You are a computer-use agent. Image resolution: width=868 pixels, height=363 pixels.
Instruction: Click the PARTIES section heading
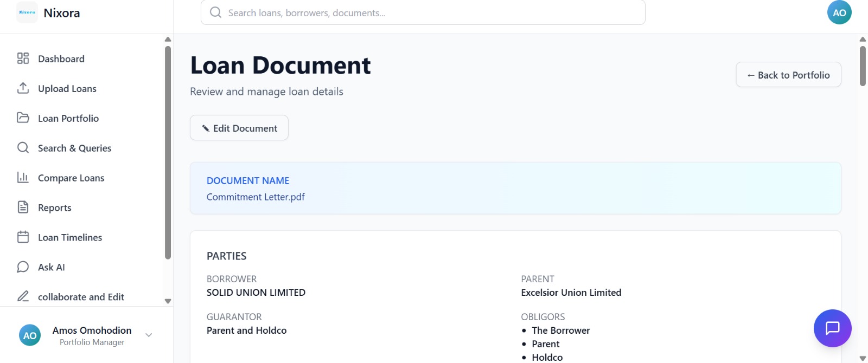226,256
